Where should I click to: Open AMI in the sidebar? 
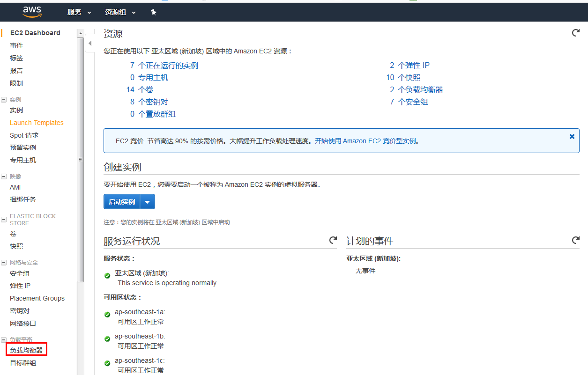coord(15,187)
